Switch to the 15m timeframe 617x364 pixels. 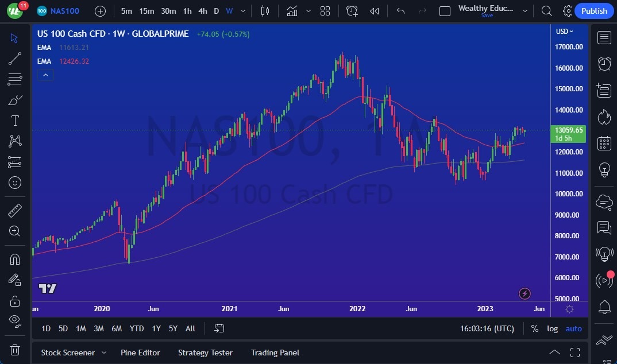tap(146, 11)
